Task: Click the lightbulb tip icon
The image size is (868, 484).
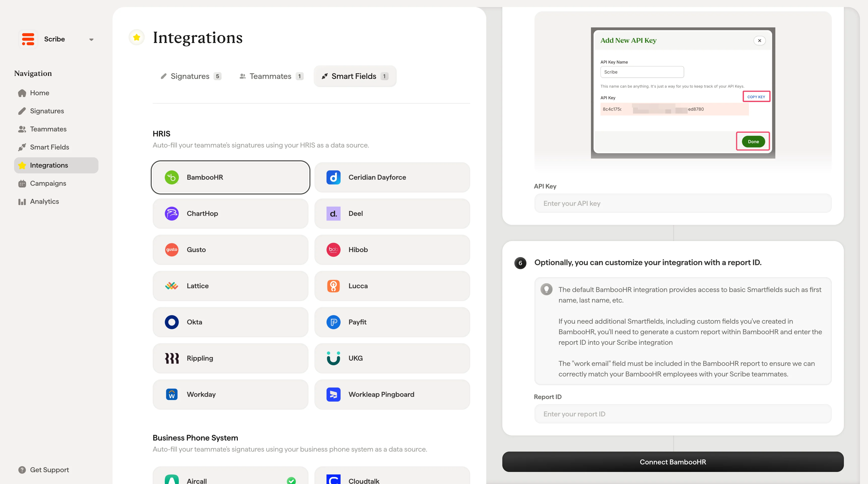Action: coord(546,289)
